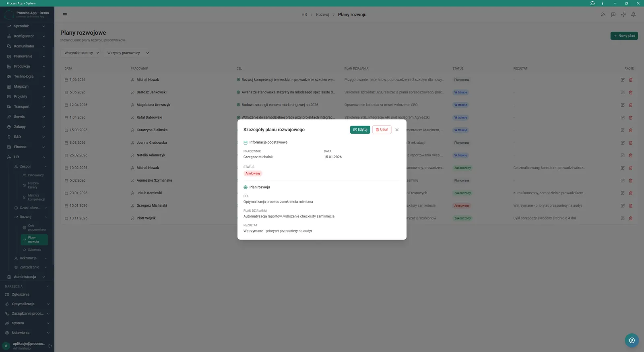Image resolution: width=644 pixels, height=352 pixels.
Task: Open the Administracja sidebar menu
Action: [x=26, y=277]
